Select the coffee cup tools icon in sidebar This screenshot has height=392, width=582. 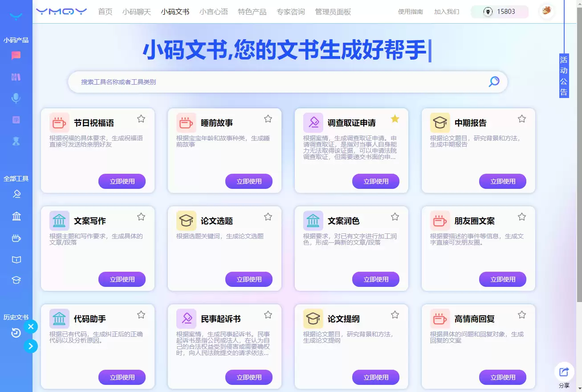[x=16, y=238]
